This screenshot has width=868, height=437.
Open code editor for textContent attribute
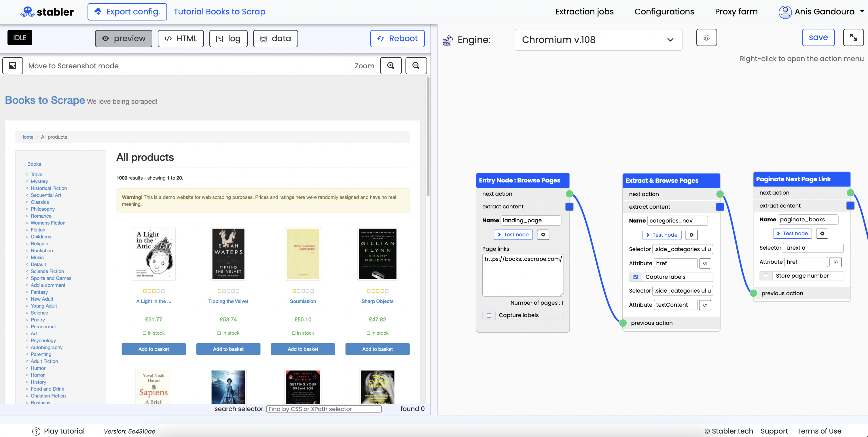pyautogui.click(x=705, y=305)
